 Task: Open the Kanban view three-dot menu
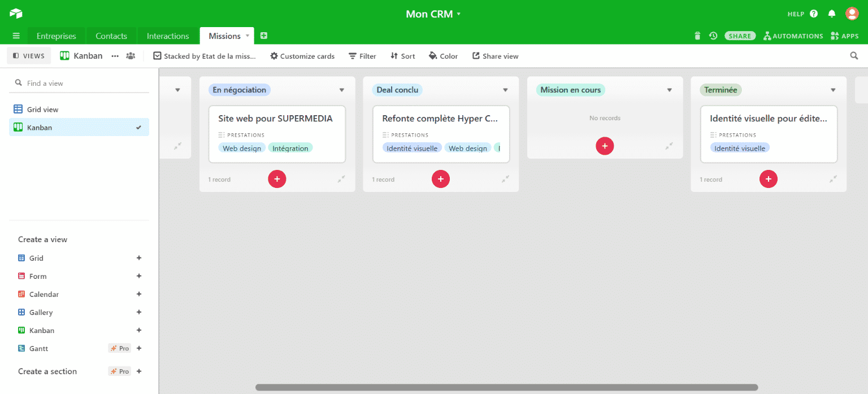pos(115,56)
